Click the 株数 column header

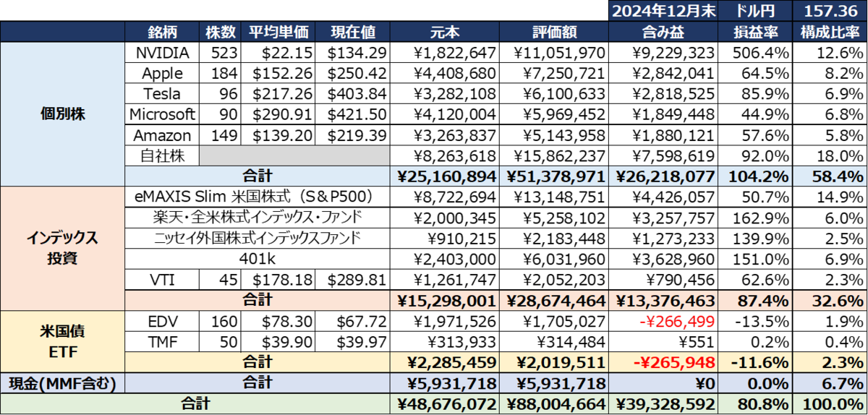pyautogui.click(x=220, y=33)
